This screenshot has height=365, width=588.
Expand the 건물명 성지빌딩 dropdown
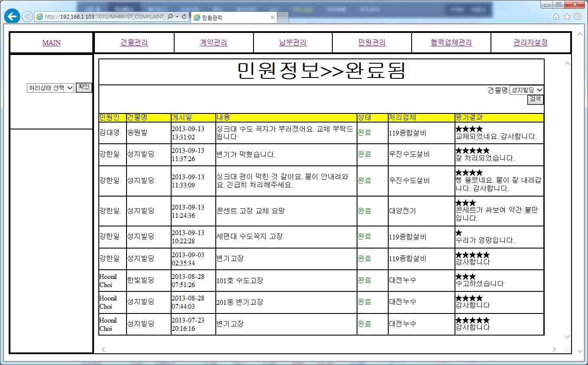click(526, 90)
